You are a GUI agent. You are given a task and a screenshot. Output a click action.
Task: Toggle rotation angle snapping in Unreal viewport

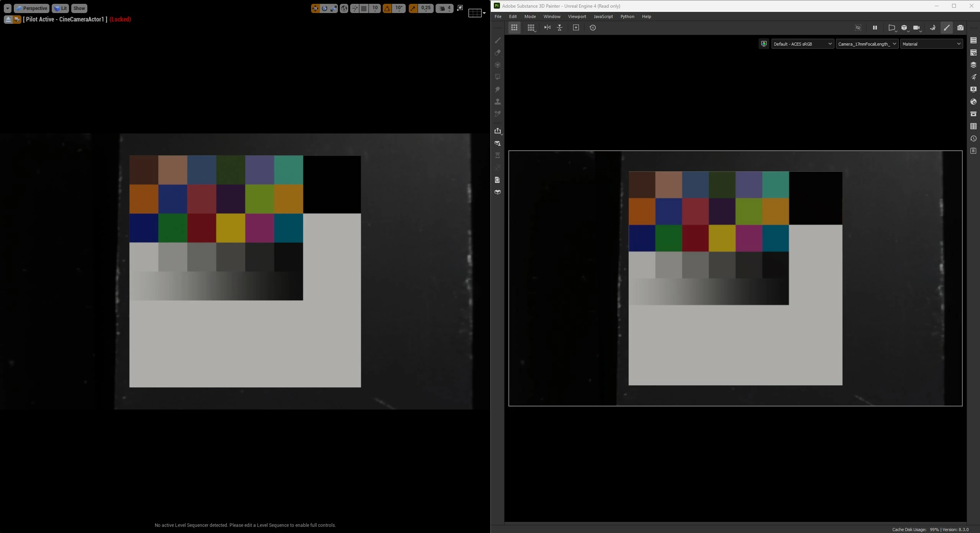pyautogui.click(x=387, y=8)
